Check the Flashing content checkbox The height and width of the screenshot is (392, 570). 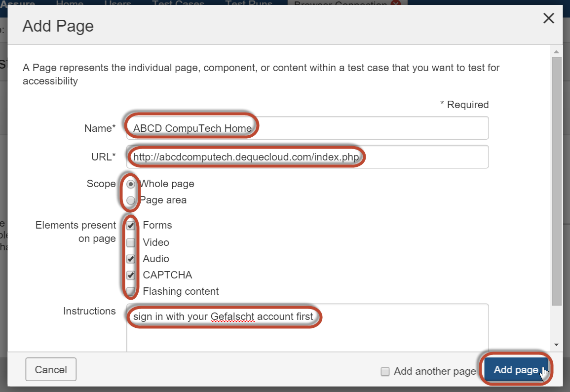tap(131, 291)
